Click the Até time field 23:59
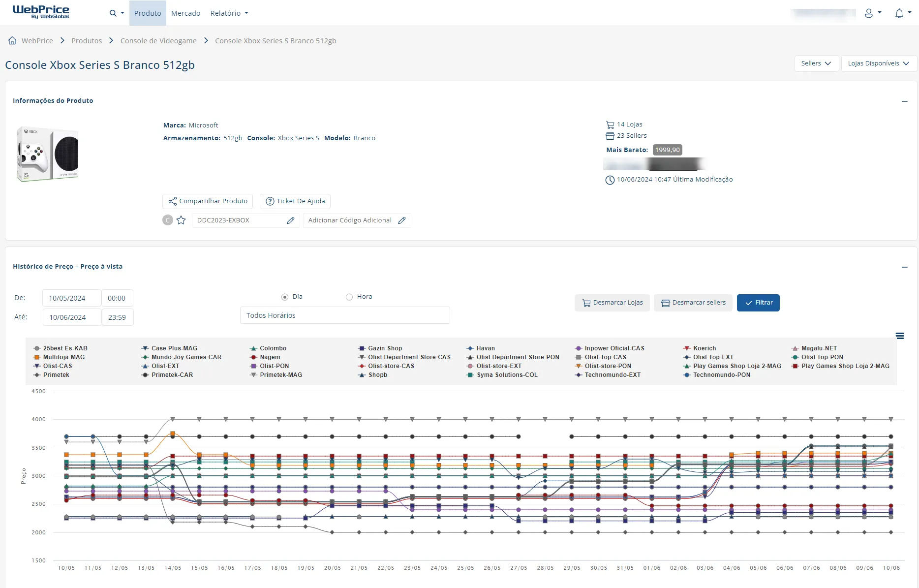The width and height of the screenshot is (919, 588). point(118,317)
